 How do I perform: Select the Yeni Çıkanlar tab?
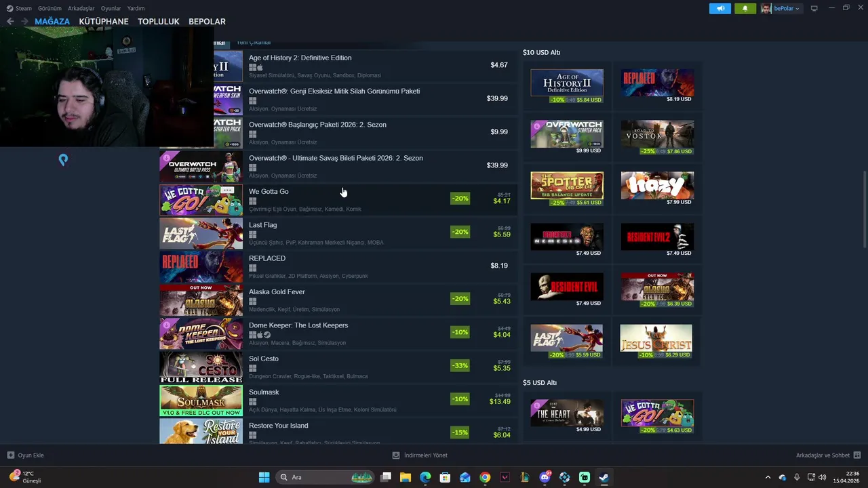253,43
